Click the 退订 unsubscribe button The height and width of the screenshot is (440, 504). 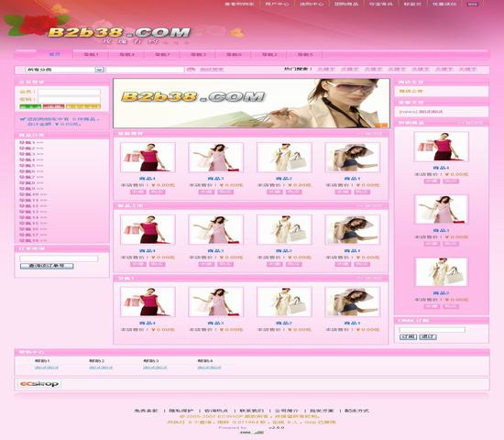428,336
